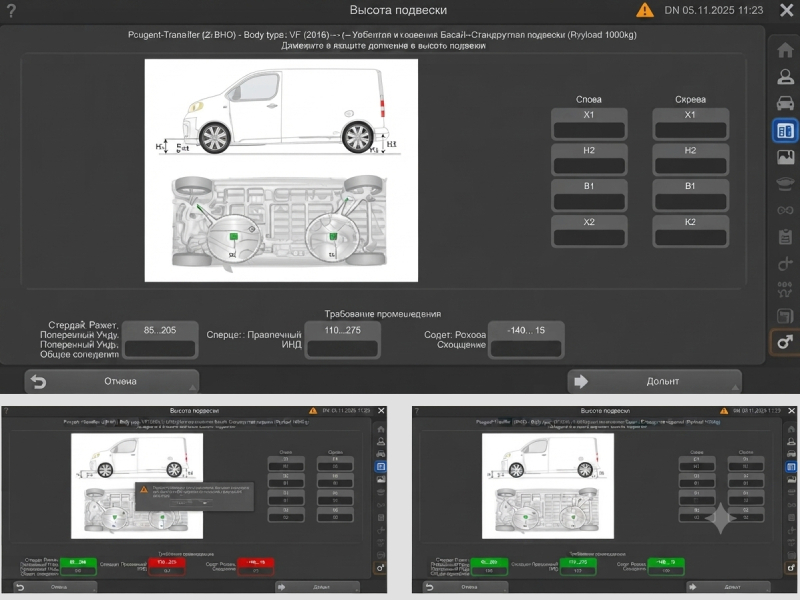Click the Сперце:: Правпечный ИНД label
This screenshot has width=800, height=600.
tap(254, 340)
